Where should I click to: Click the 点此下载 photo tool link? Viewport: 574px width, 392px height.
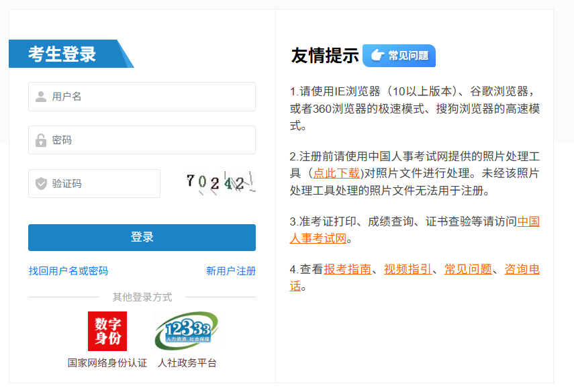pyautogui.click(x=336, y=173)
